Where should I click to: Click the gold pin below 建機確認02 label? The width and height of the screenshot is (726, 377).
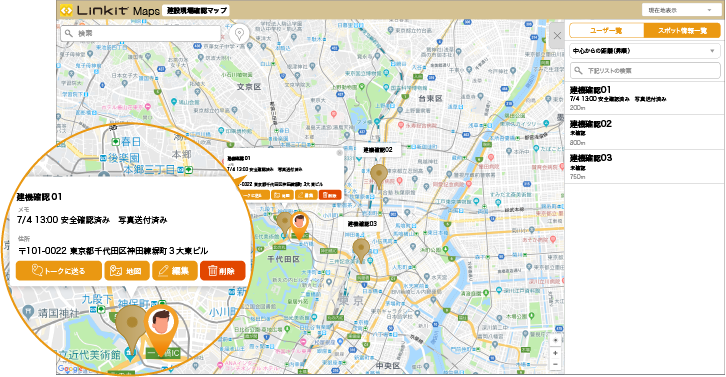tap(379, 176)
